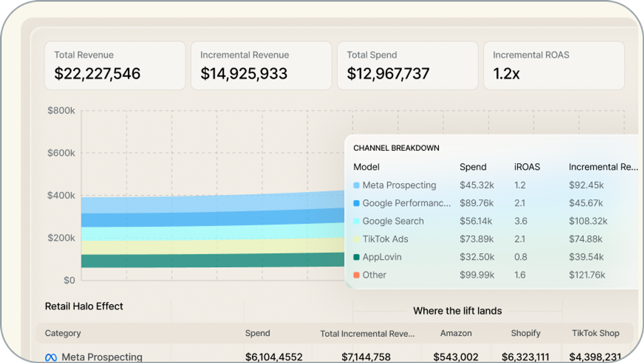This screenshot has height=363, width=644.
Task: Click the 3.6 iROAS value
Action: 521,221
